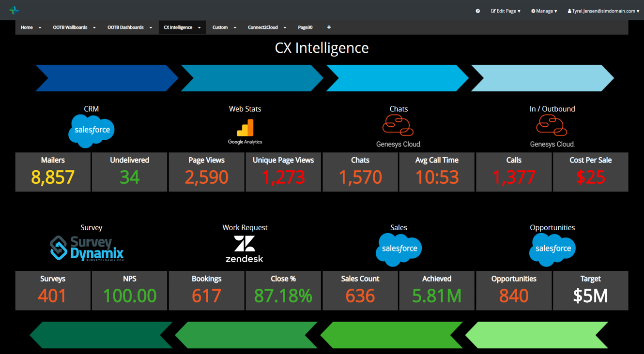
Task: Click the Zendesk logo
Action: coord(245,249)
